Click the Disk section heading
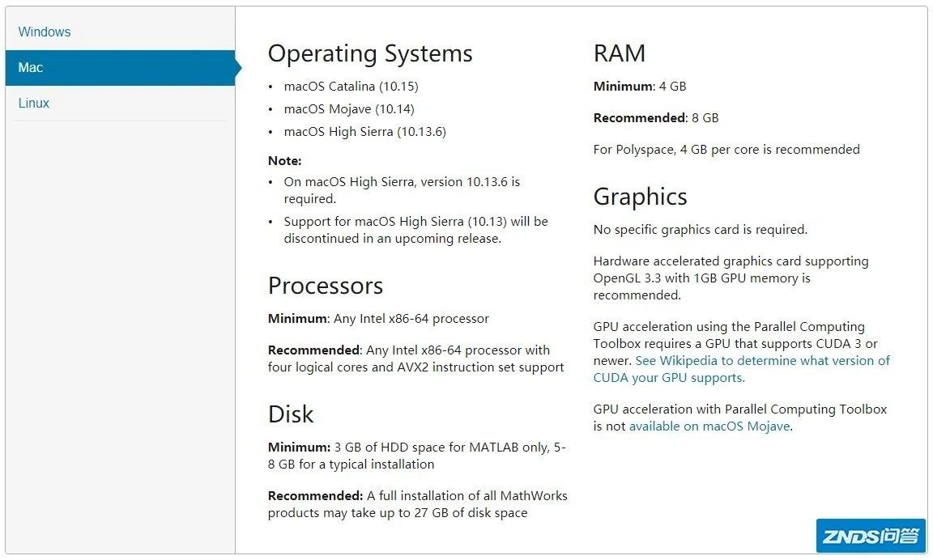 (291, 415)
